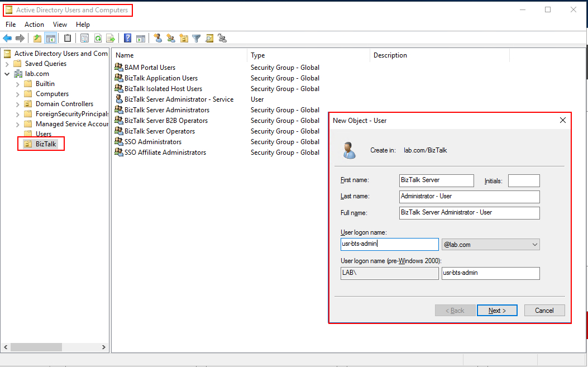Toggle the Show/Hide Action Pane icon
The image size is (588, 367).
[x=141, y=39]
